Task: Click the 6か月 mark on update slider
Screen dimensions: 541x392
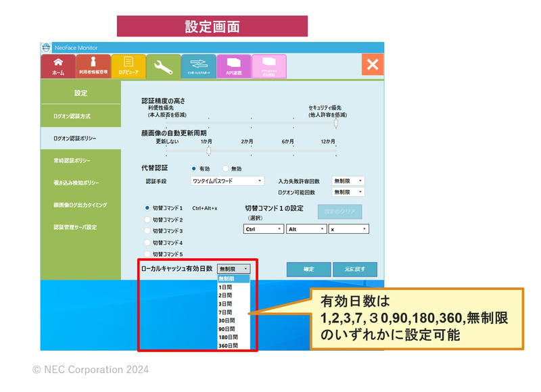Action: tap(287, 142)
